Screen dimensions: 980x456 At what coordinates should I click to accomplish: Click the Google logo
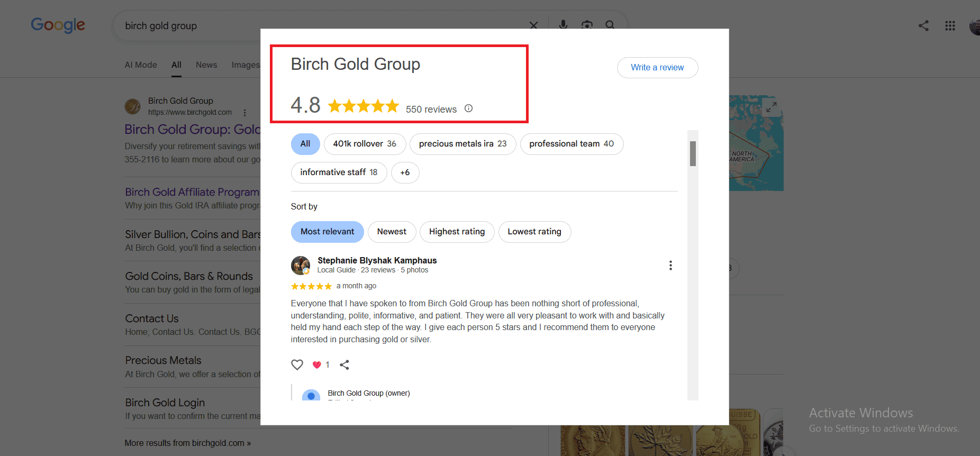point(58,25)
